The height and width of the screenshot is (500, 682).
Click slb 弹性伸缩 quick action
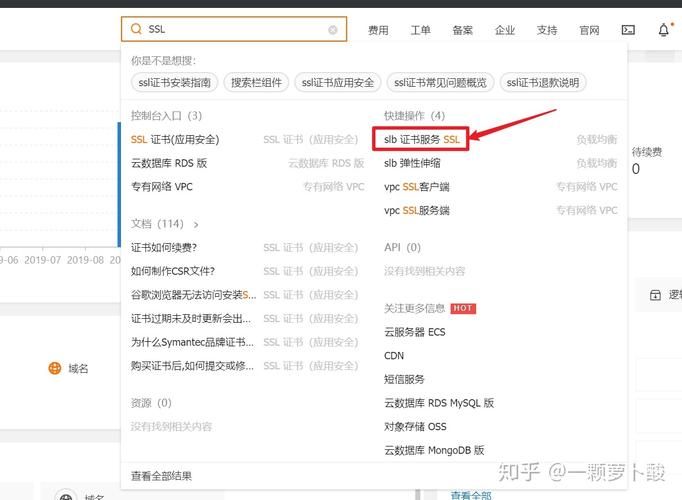tap(412, 163)
